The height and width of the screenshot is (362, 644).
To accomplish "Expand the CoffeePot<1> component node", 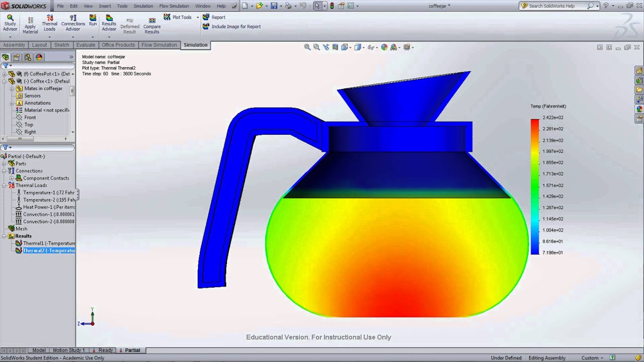I will tap(5, 74).
